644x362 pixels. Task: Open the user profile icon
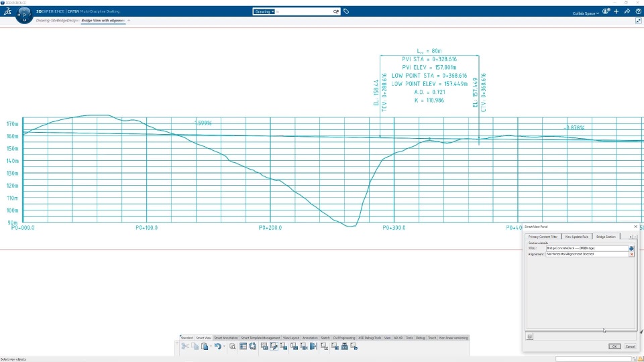click(606, 11)
